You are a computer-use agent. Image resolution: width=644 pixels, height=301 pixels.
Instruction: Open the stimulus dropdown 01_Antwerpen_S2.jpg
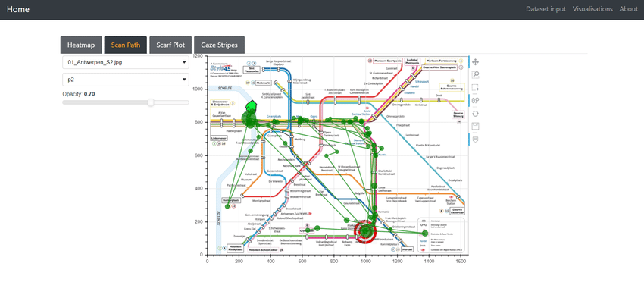pyautogui.click(x=126, y=62)
